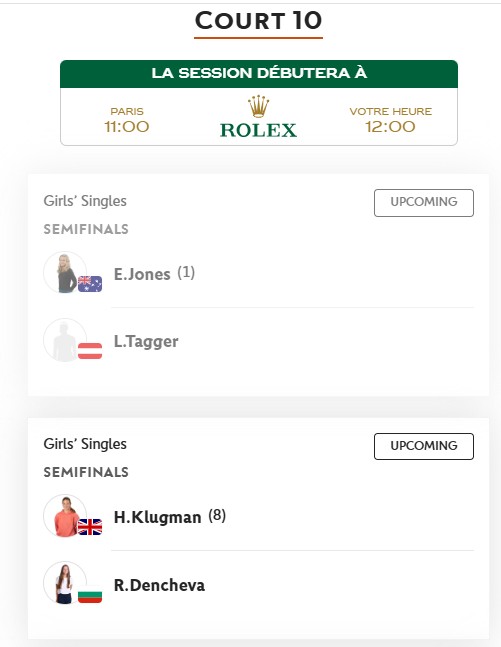Image resolution: width=501 pixels, height=647 pixels.
Task: Open H.Klugman player name link
Action: click(158, 517)
